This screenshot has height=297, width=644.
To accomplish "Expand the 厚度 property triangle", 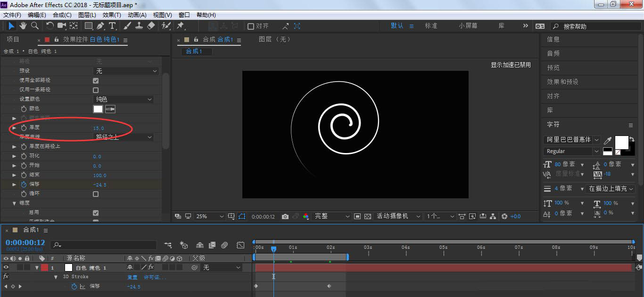I will (x=14, y=128).
